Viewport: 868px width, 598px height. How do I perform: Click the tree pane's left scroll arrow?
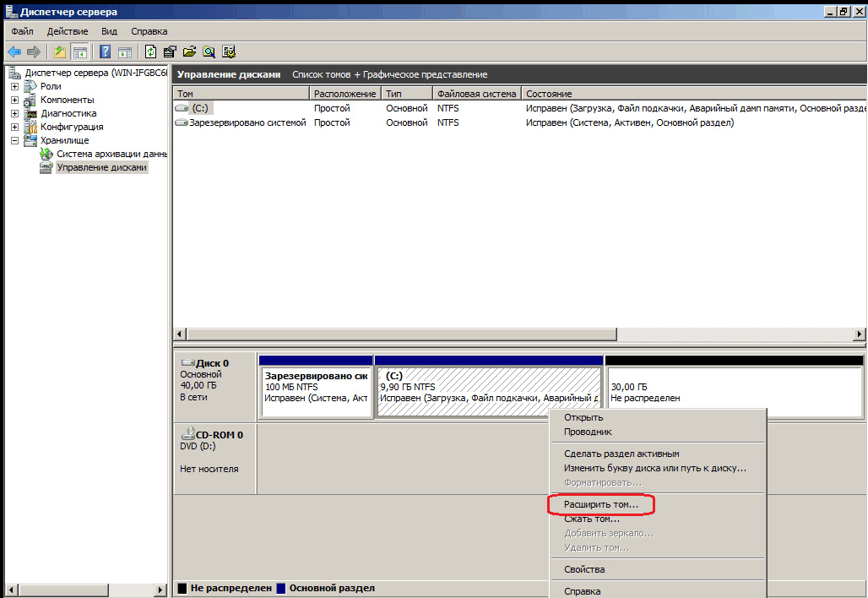(11, 590)
